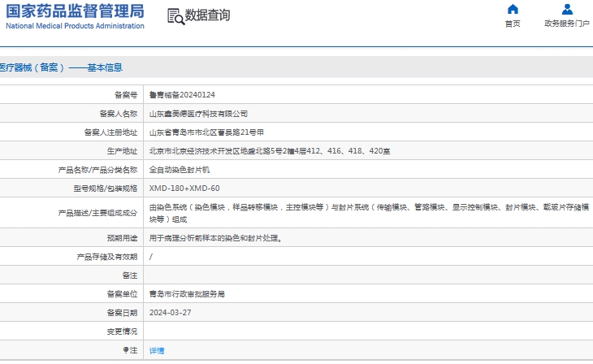Select the 产品存储及有效期 label
593x364 pixels.
(107, 257)
